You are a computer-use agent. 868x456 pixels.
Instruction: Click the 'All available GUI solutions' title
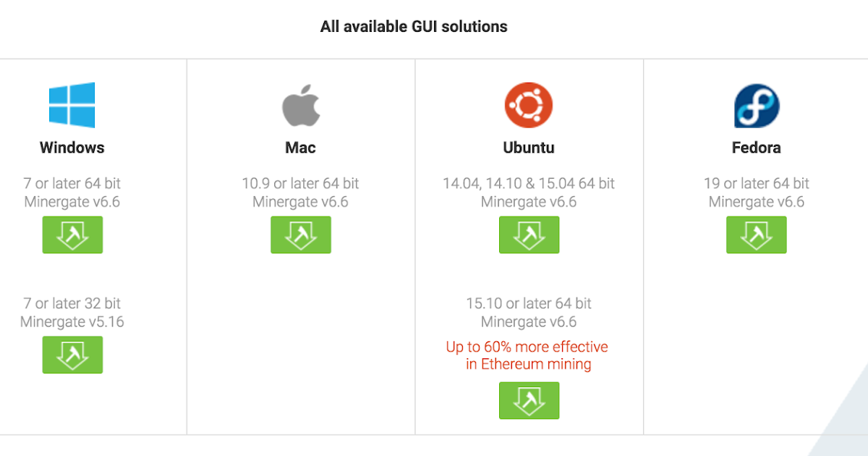click(x=414, y=27)
